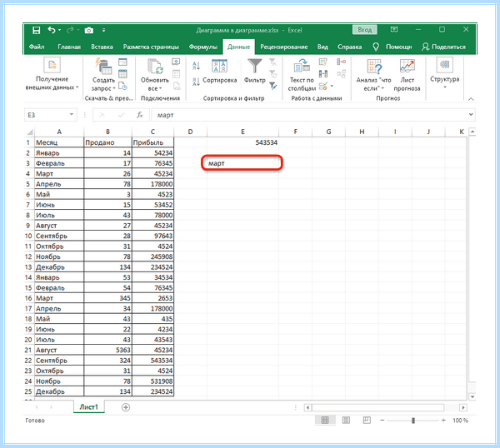Viewport: 500px width, 448px height.
Task: Switch to Page Break Preview in status bar
Action: pos(367,421)
